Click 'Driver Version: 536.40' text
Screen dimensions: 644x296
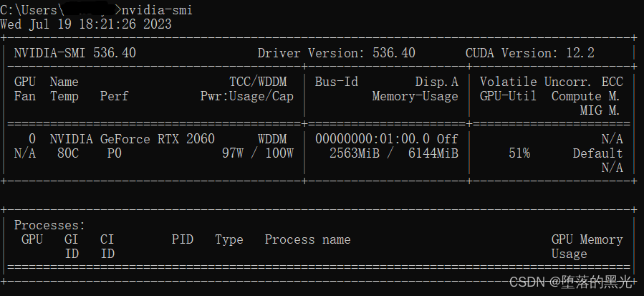coord(337,53)
